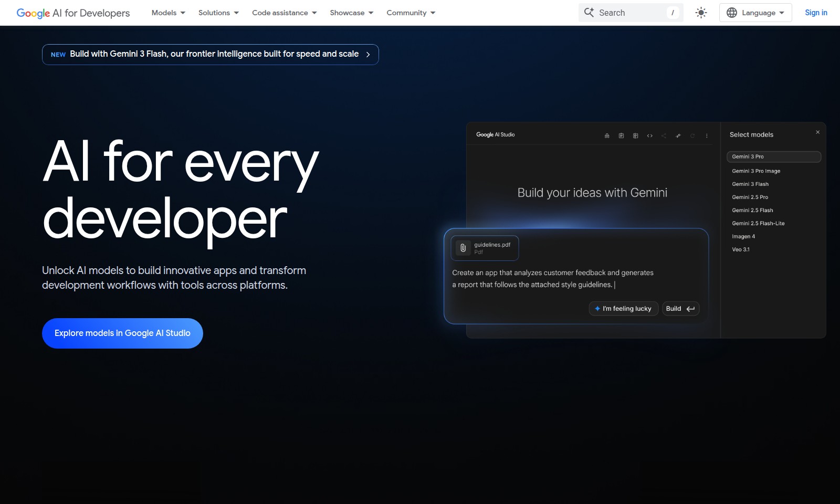Click the share icon in AI Studio toolbar
This screenshot has width=840, height=504.
[664, 136]
